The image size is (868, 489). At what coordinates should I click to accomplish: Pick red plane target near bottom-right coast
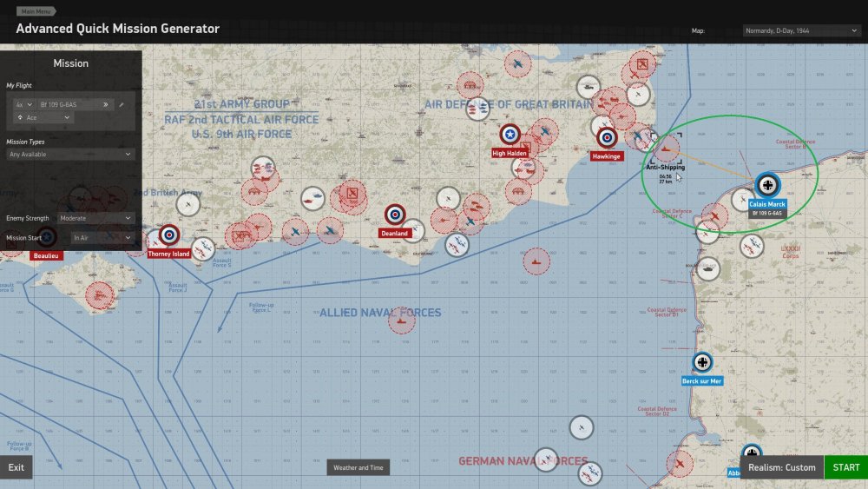coord(680,464)
